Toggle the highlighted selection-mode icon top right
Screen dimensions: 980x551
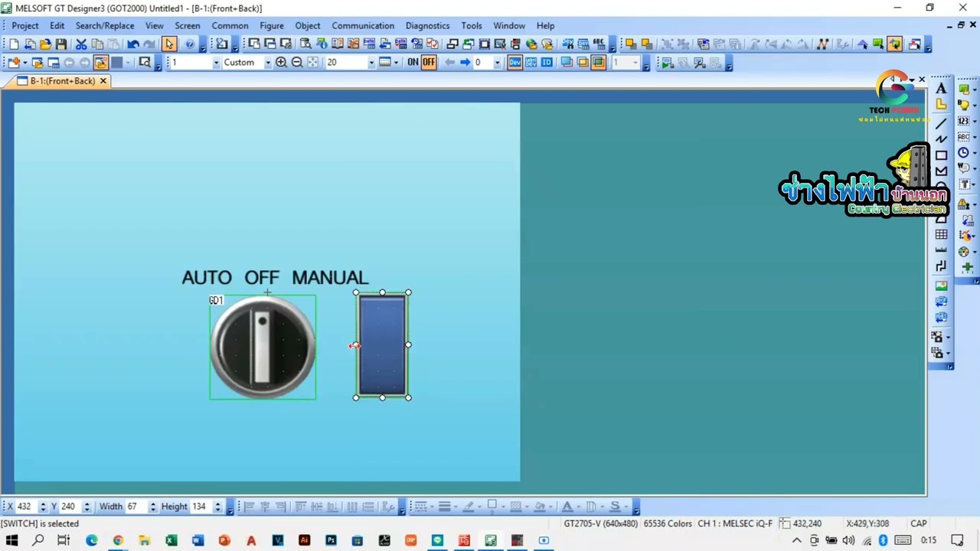(894, 44)
